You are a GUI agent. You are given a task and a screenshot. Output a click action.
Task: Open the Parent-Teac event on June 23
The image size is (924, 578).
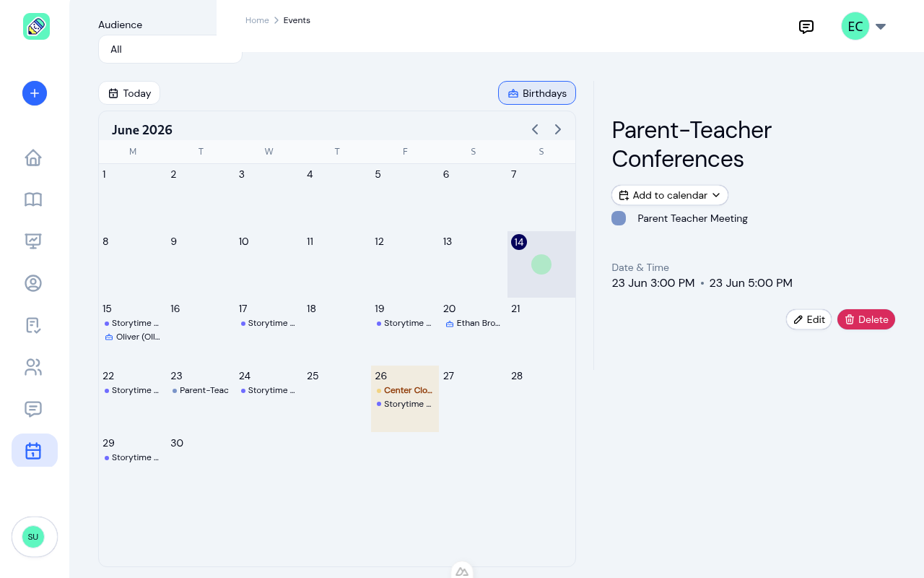201,390
